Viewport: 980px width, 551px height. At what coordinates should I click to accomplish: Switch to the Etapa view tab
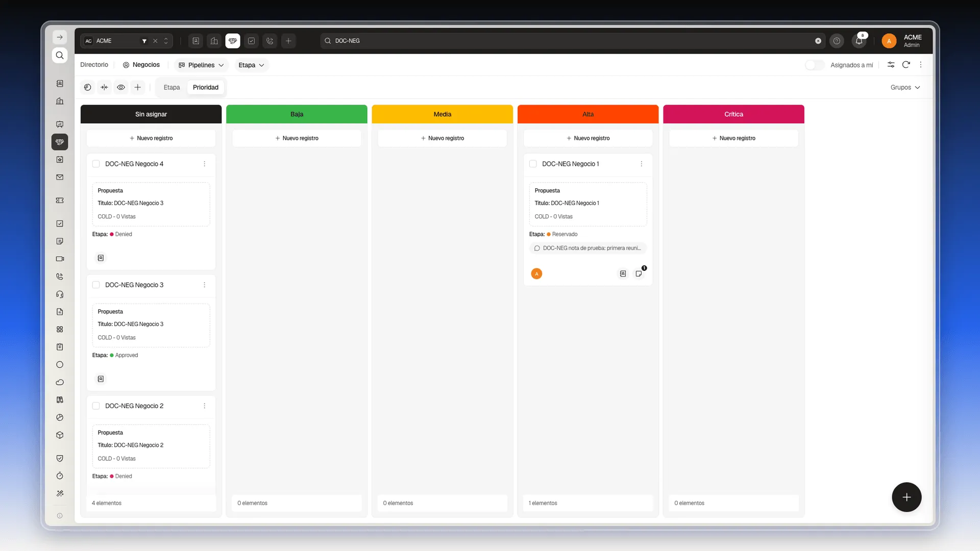[x=171, y=87]
